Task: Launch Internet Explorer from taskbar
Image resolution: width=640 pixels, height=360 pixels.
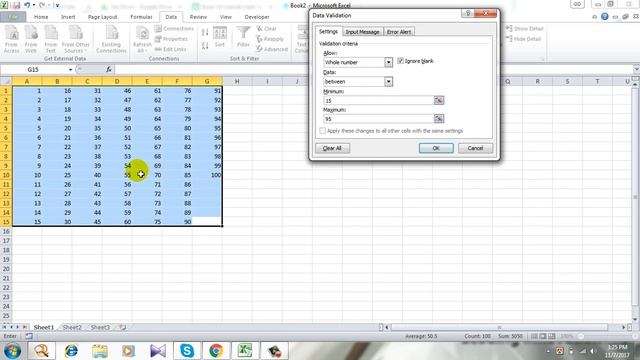Action: click(x=71, y=351)
